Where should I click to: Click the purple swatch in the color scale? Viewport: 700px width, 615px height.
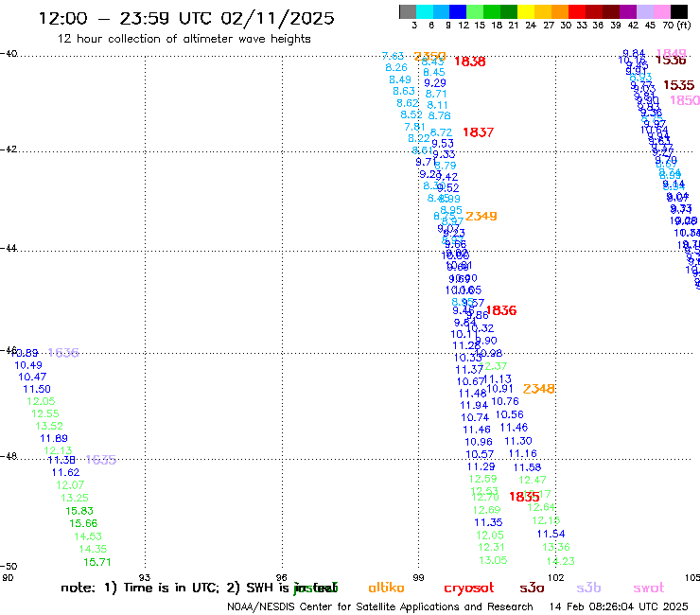click(x=628, y=11)
